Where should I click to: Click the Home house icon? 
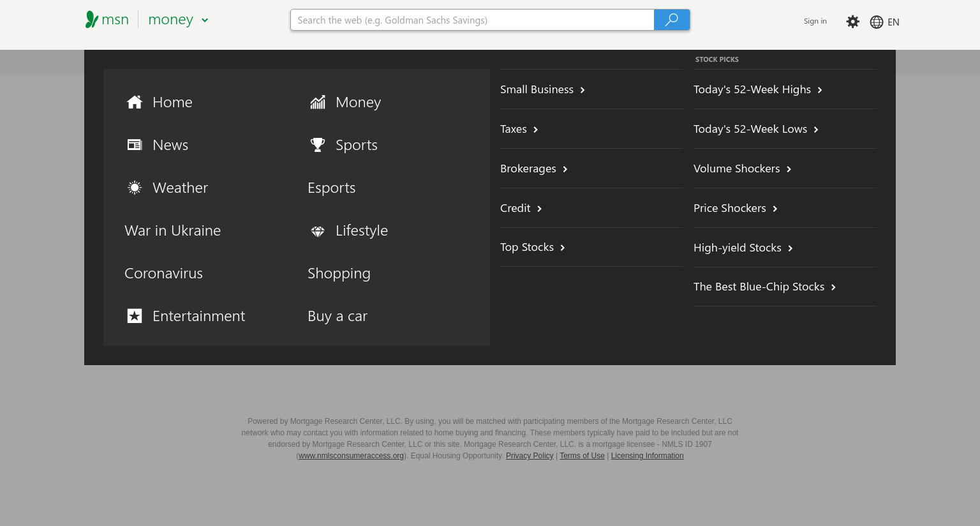coord(135,102)
